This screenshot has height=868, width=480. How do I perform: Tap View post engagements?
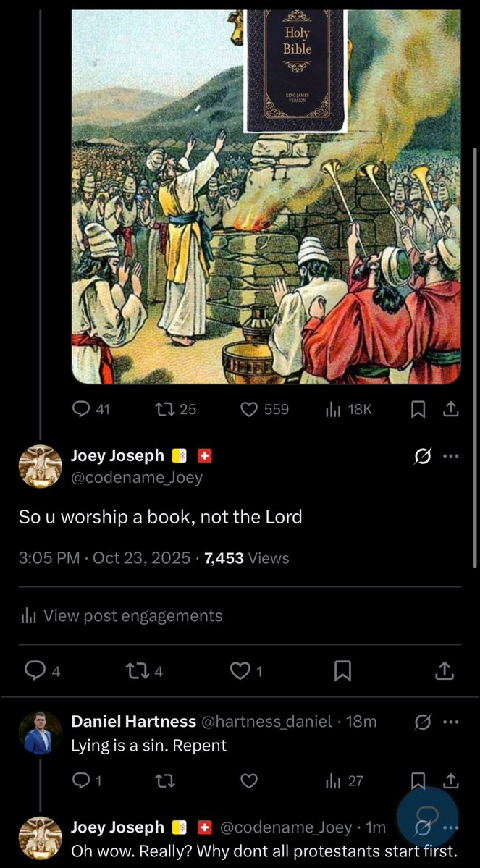click(121, 615)
